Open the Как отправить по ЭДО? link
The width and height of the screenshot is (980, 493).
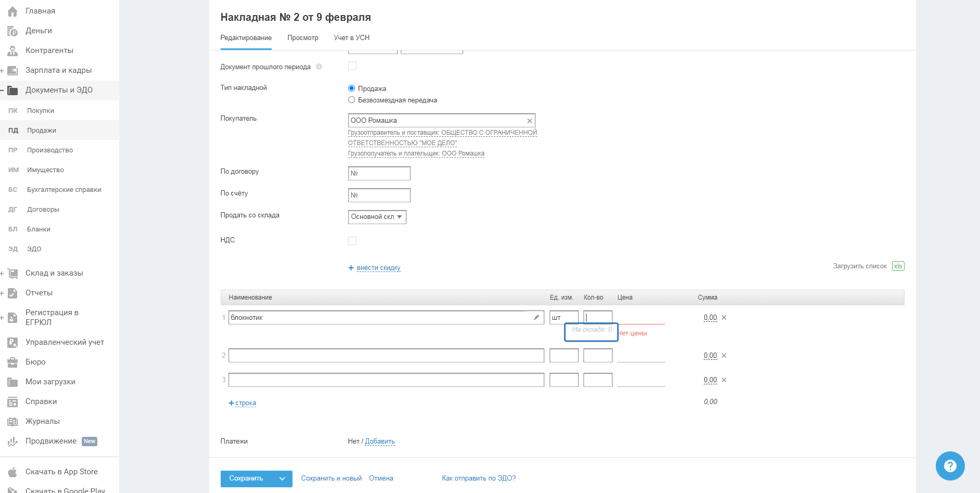tap(479, 478)
